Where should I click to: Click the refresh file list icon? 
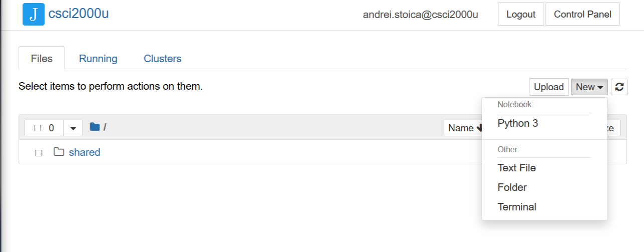619,87
